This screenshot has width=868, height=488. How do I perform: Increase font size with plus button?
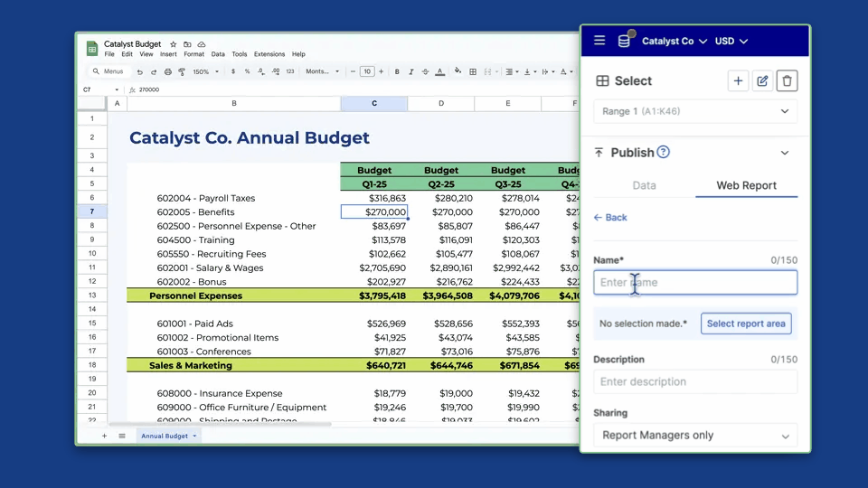(381, 71)
